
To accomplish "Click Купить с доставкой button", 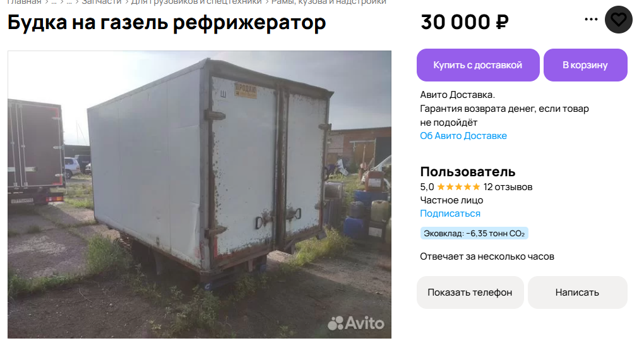I will point(478,65).
